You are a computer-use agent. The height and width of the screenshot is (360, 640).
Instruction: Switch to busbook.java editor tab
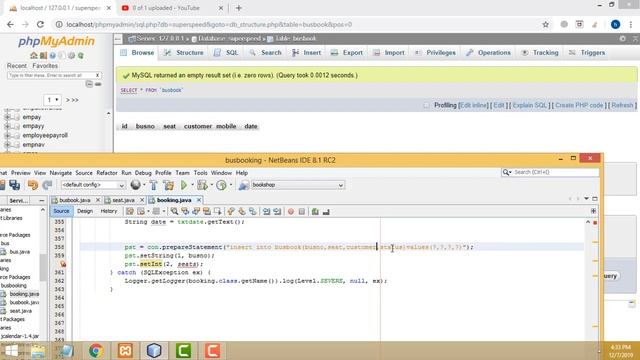click(74, 200)
